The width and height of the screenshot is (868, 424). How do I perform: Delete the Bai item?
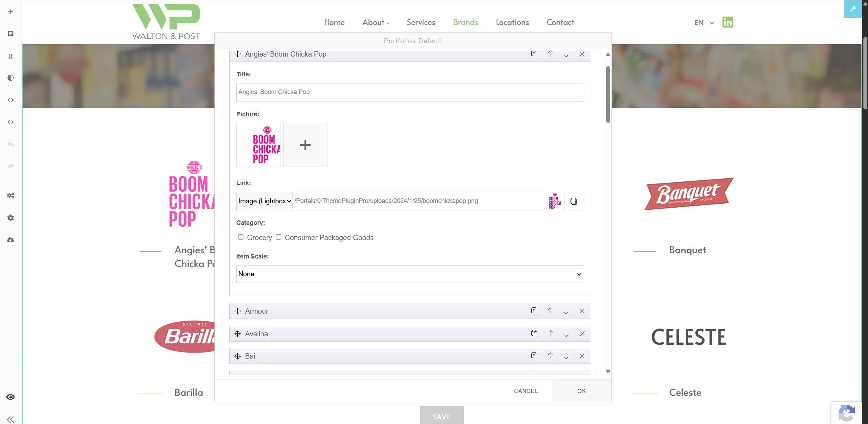coord(582,356)
